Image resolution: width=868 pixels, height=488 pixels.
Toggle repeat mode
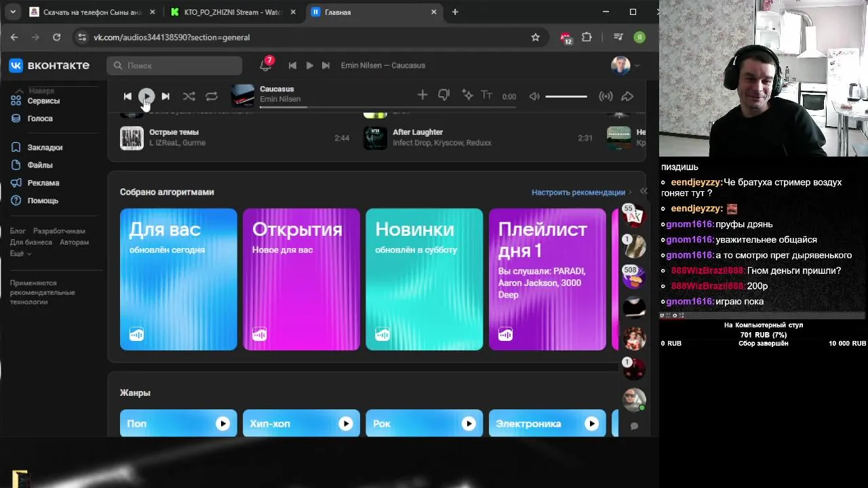click(212, 96)
